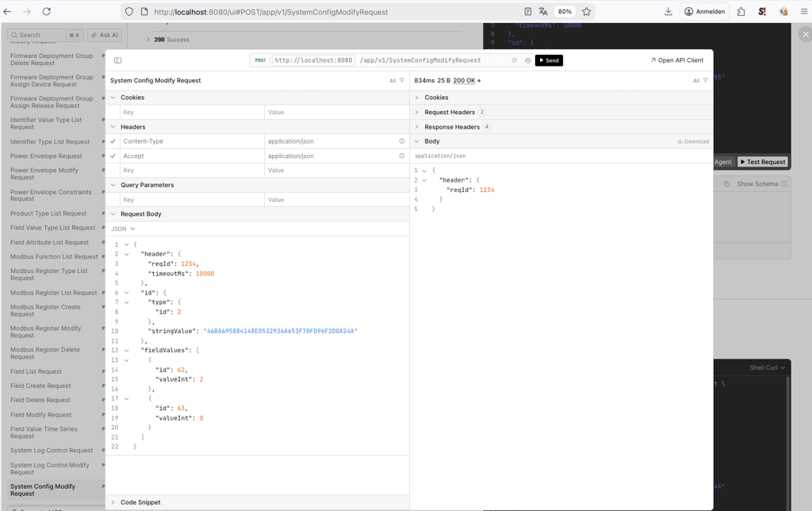Click the browser address bar URL

271,12
